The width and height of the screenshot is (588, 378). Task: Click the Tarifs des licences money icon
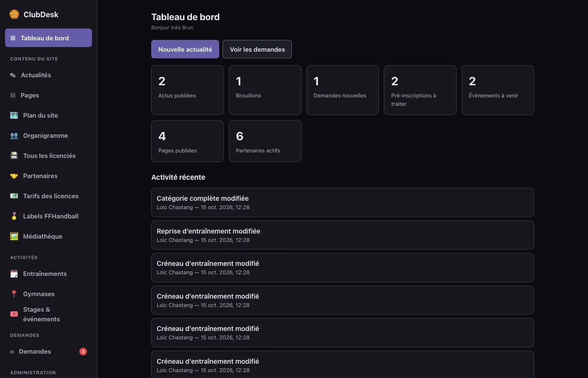(x=14, y=196)
